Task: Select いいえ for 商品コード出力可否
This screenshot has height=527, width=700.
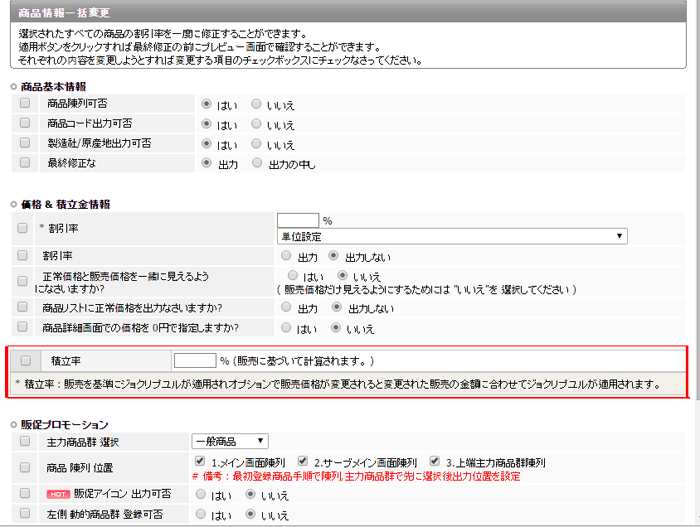Action: (x=257, y=123)
